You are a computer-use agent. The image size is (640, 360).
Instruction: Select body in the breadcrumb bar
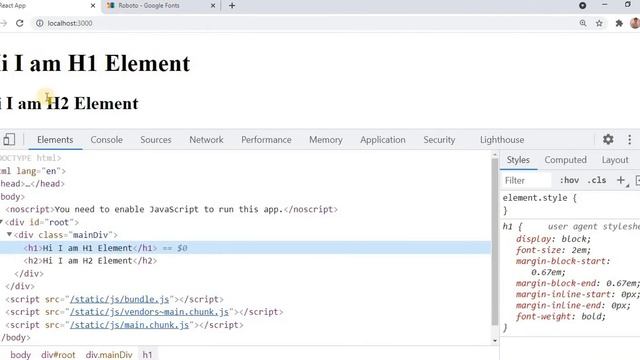pyautogui.click(x=20, y=355)
